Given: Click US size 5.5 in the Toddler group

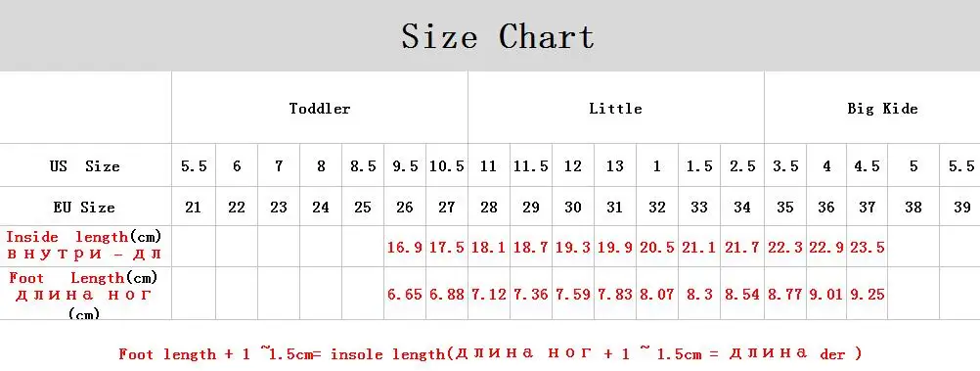Looking at the screenshot, I should pos(194,166).
